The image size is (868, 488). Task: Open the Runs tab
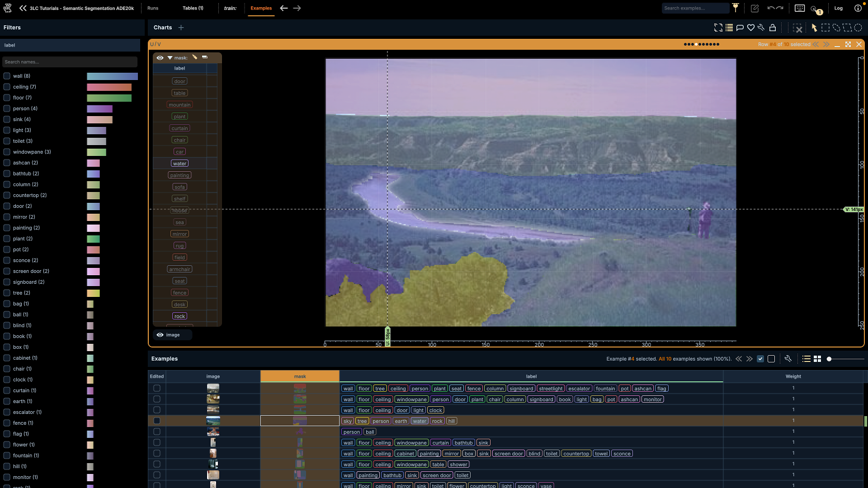pyautogui.click(x=153, y=8)
